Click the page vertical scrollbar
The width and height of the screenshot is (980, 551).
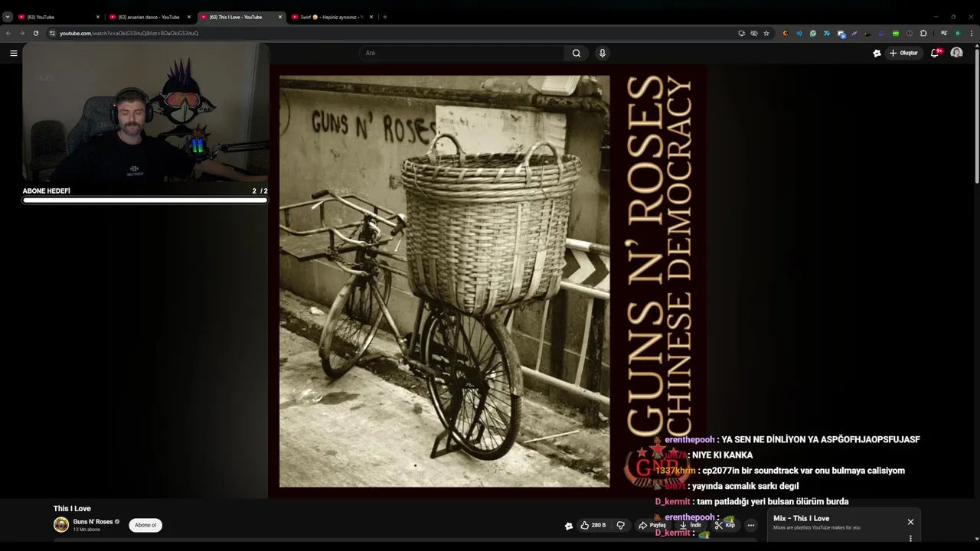pos(976,115)
